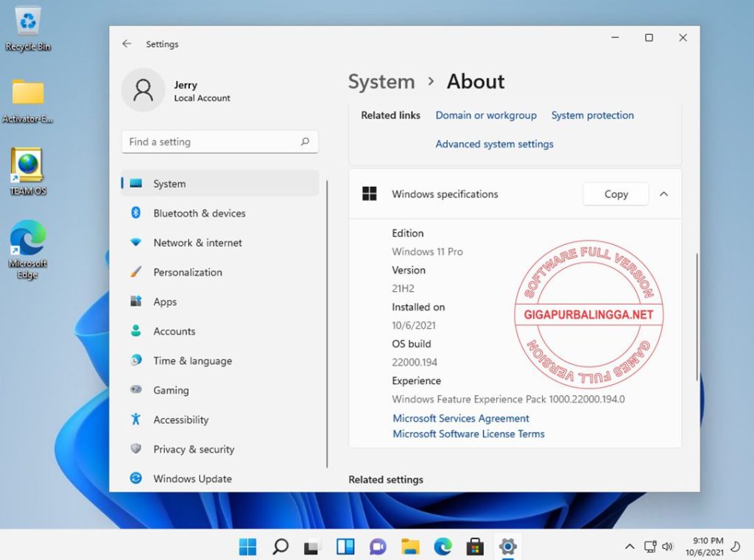Go back using the Settings back arrow

(127, 43)
